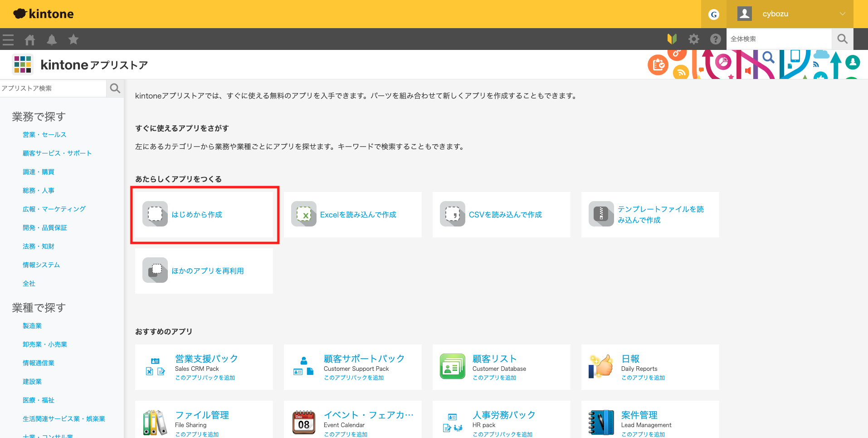Click the global search magnifier button
Screen dimensions: 868x438
point(843,39)
